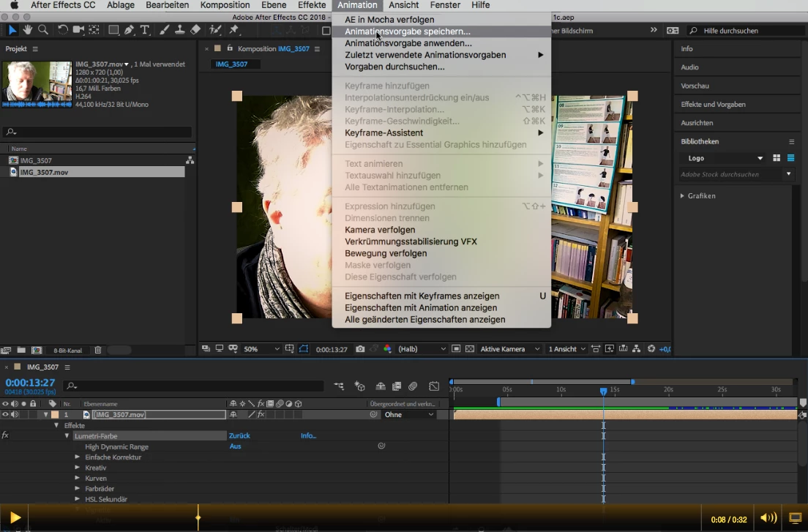The image size is (808, 532).
Task: Toggle the hide shy layers icon
Action: pyautogui.click(x=381, y=386)
